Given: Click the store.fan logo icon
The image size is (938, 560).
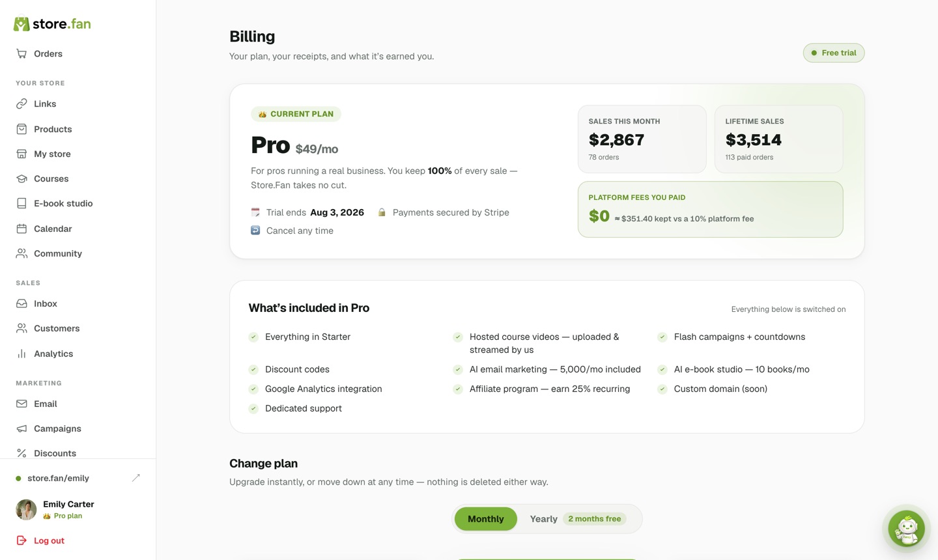Looking at the screenshot, I should 21,24.
